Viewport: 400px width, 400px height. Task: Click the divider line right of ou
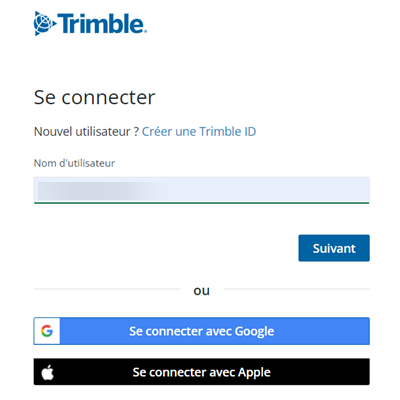click(296, 289)
